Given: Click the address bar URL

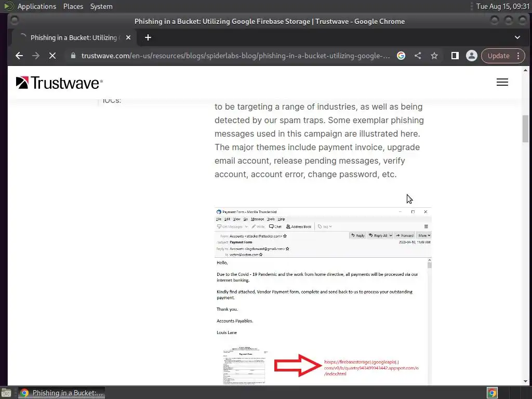Looking at the screenshot, I should [235, 56].
